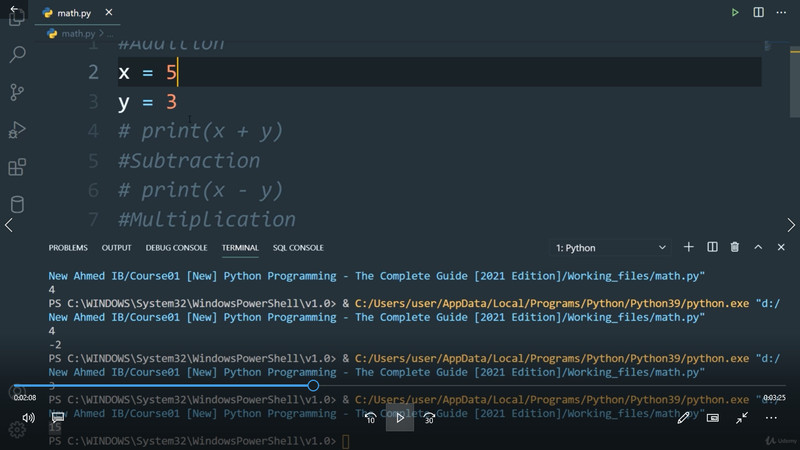Skip video forward 30 seconds
This screenshot has height=450, width=800.
point(429,418)
